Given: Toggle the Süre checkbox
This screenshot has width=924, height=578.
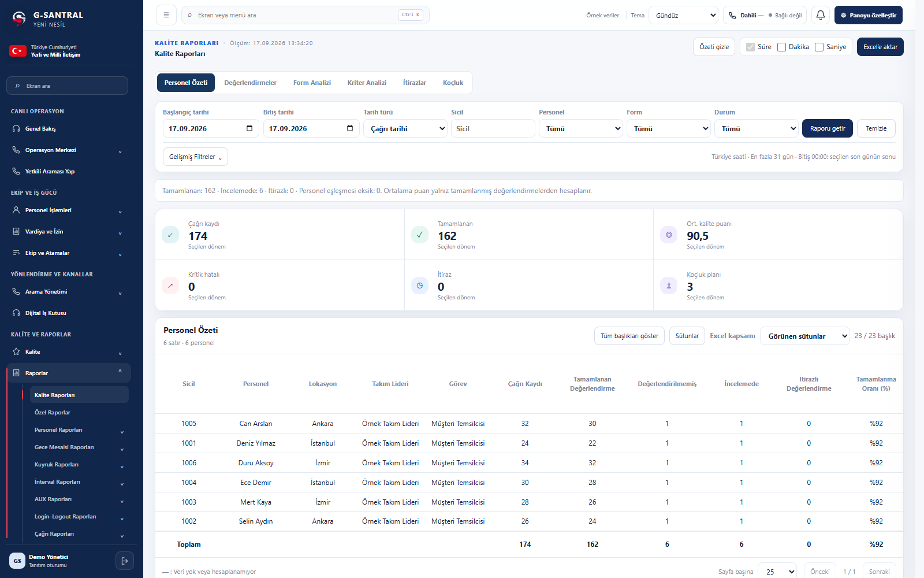Looking at the screenshot, I should click(750, 47).
